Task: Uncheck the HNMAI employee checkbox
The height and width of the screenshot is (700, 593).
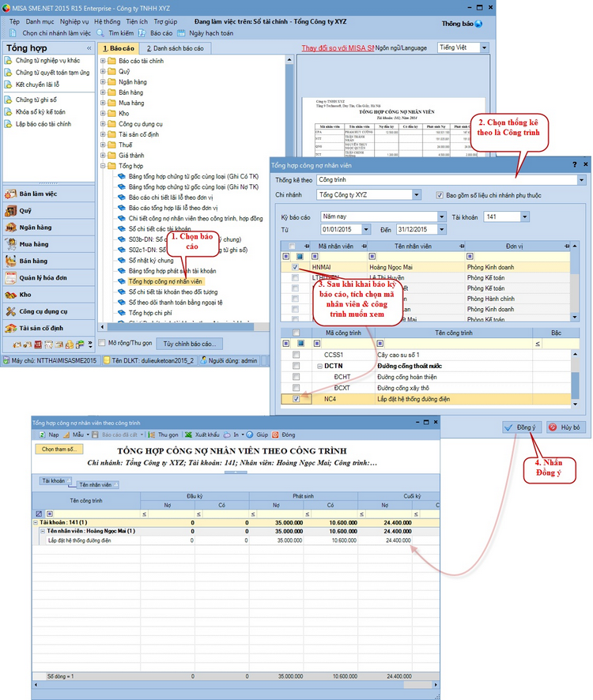Action: coord(295,267)
